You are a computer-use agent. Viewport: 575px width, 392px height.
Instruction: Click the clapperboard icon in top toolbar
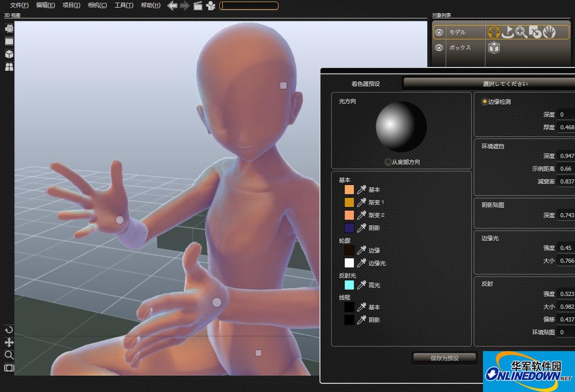pyautogui.click(x=198, y=6)
